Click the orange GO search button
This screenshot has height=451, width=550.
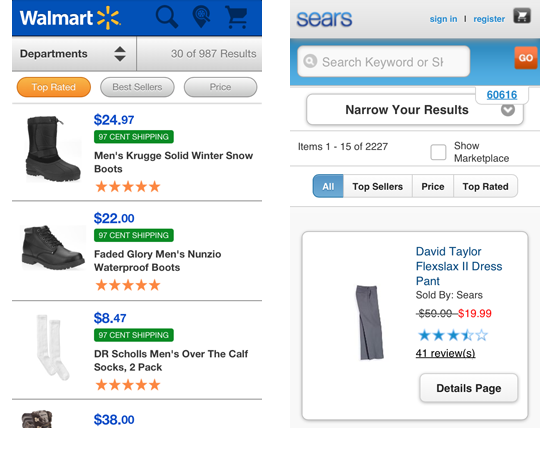(526, 58)
